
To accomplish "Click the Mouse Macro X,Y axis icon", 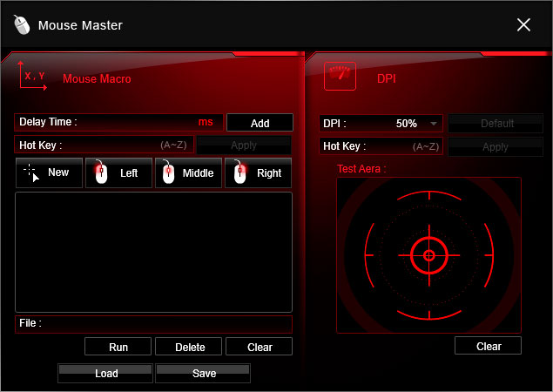I will click(32, 78).
